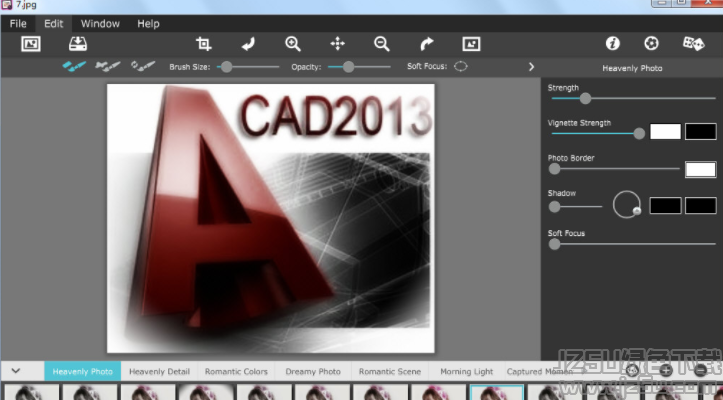This screenshot has width=723, height=400.
Task: Select the third brush with circular arrows
Action: tap(143, 66)
